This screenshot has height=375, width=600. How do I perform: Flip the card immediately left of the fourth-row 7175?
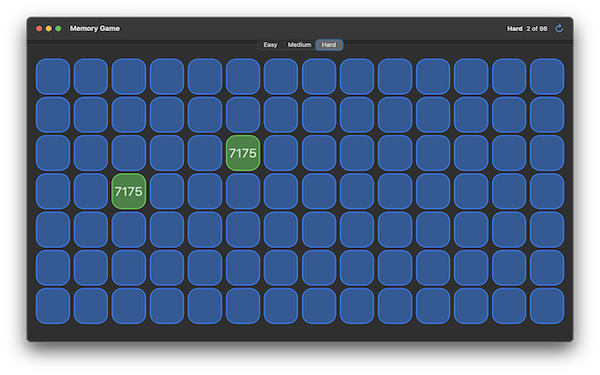[x=91, y=191]
